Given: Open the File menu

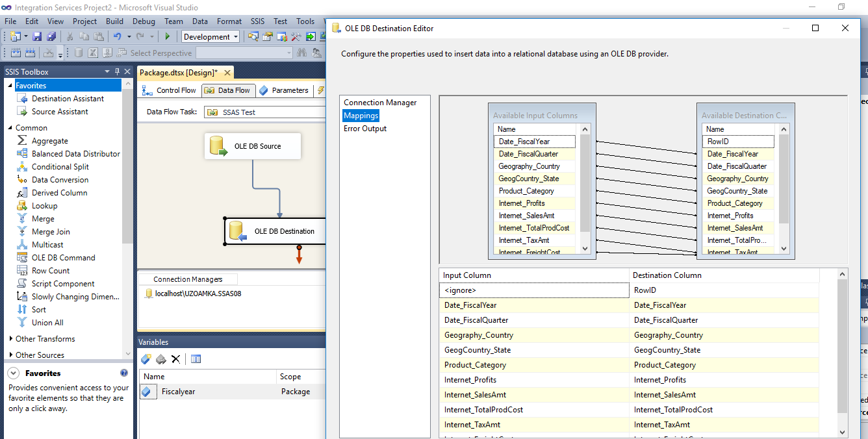Looking at the screenshot, I should click(10, 21).
